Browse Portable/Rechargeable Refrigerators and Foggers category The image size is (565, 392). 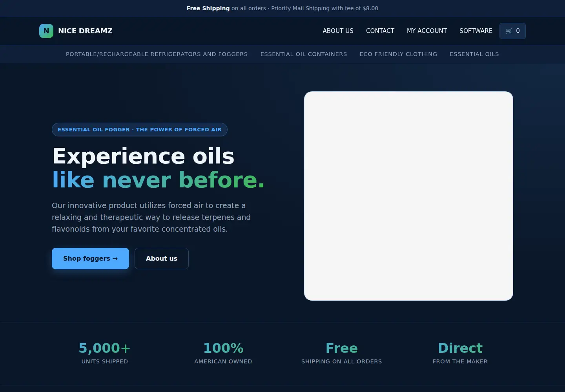click(157, 54)
